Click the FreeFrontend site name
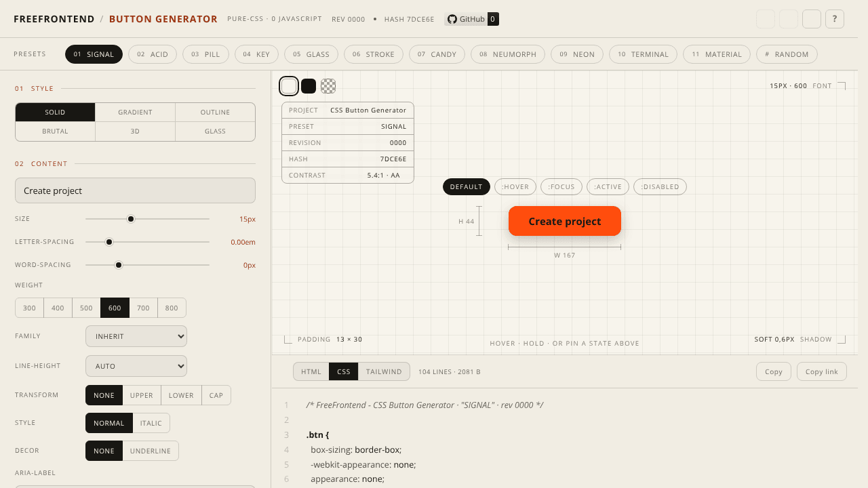The height and width of the screenshot is (488, 868). [54, 19]
